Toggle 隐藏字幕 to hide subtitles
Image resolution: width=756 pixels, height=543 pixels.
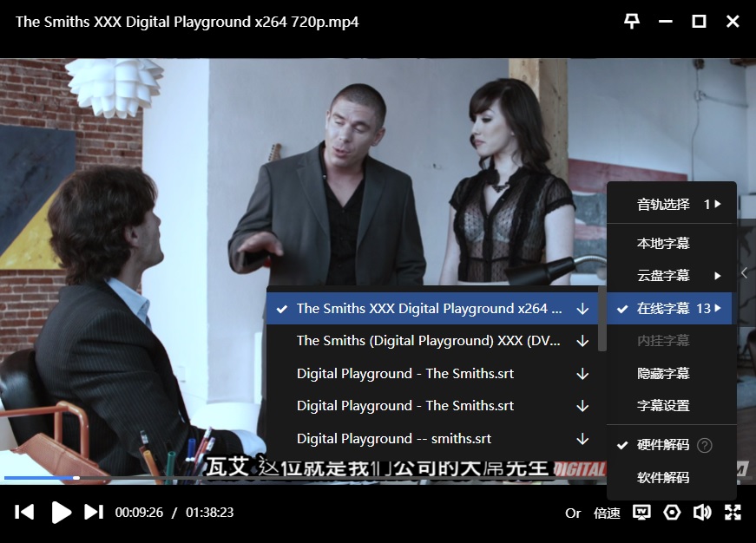663,373
